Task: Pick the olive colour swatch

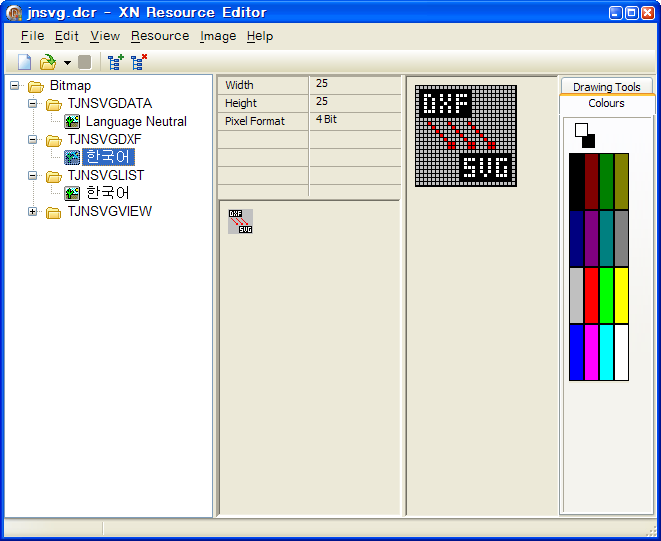Action: 621,182
